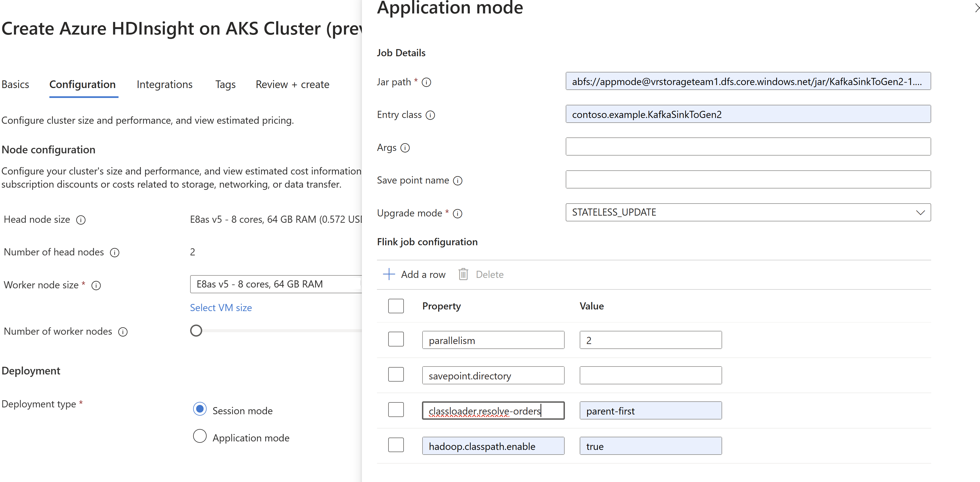Click the Args info icon
This screenshot has width=980, height=482.
click(405, 148)
